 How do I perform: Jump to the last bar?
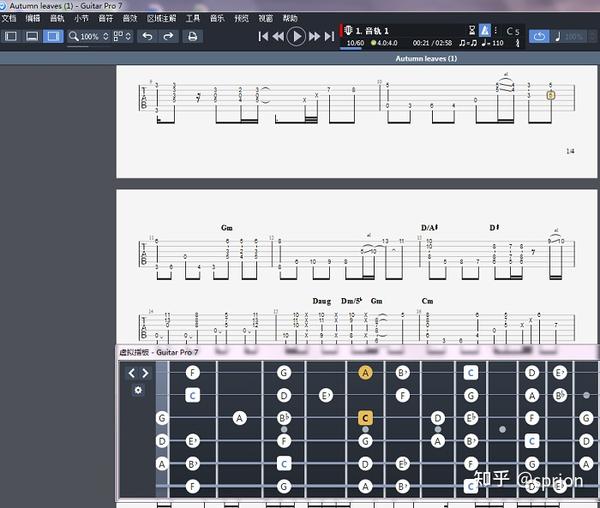(329, 37)
